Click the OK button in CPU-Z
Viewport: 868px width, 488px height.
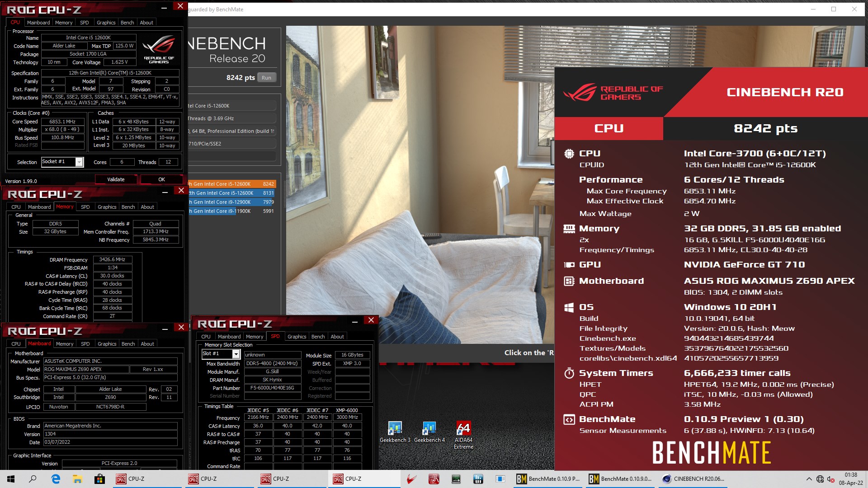coord(161,179)
